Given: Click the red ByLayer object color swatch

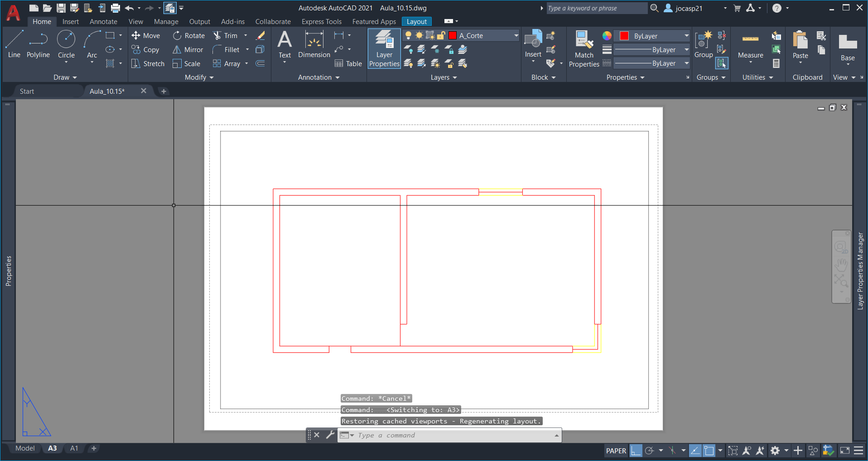Looking at the screenshot, I should [x=624, y=36].
